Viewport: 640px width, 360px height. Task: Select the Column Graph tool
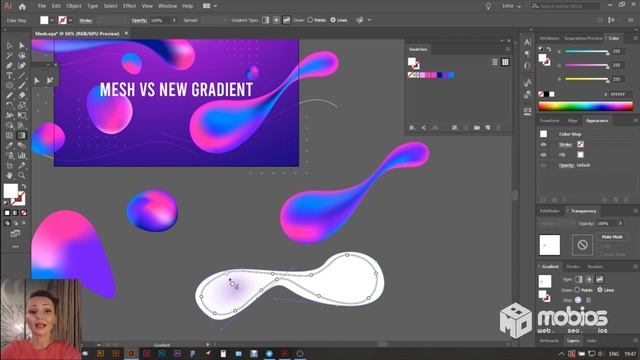(22, 156)
